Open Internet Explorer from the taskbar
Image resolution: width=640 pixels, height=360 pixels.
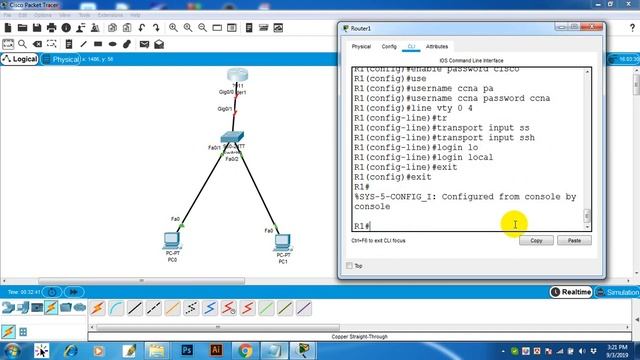click(x=70, y=351)
